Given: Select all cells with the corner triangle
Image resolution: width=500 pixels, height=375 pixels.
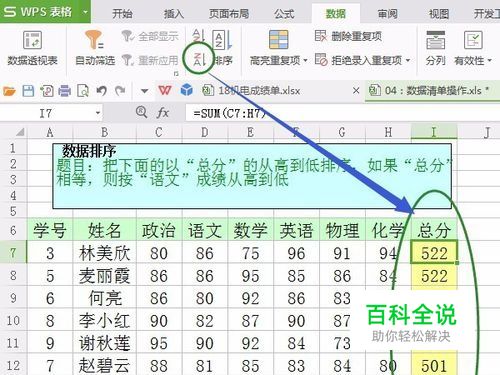Looking at the screenshot, I should point(19,132).
